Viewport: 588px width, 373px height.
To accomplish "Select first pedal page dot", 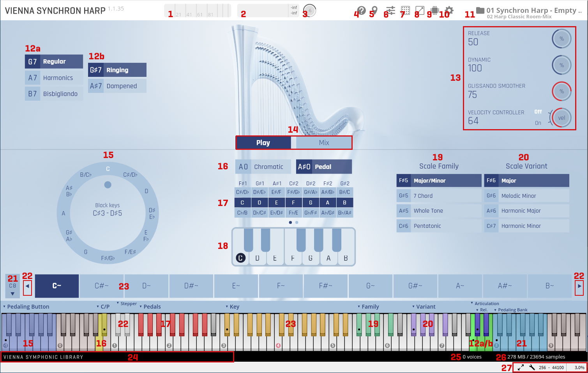I will pyautogui.click(x=290, y=222).
